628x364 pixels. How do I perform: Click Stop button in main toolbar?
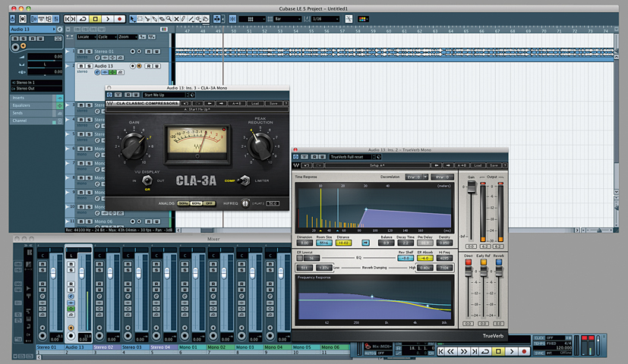click(x=96, y=19)
